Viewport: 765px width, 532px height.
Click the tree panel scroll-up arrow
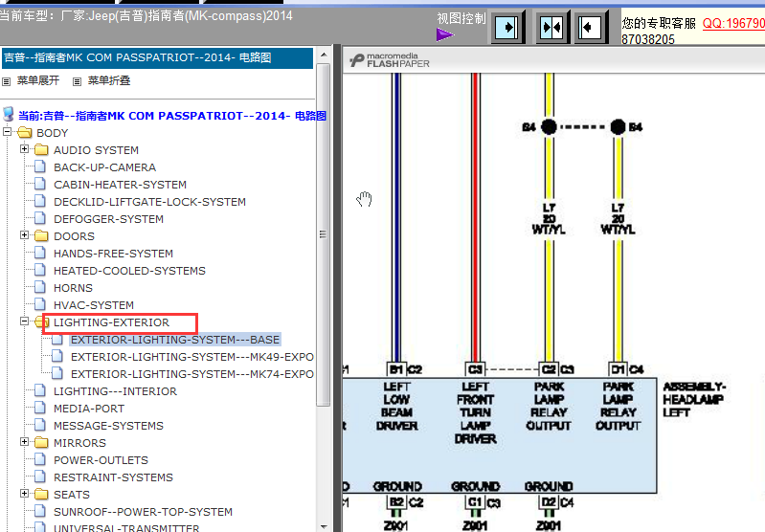[x=324, y=55]
